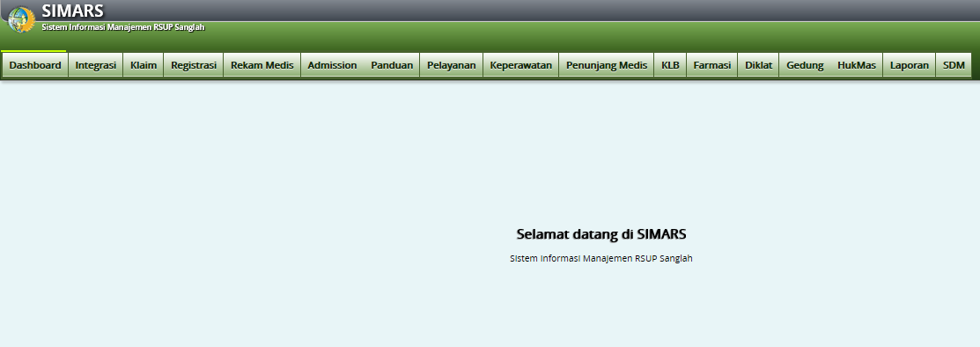
Task: Open the Dashboard menu
Action: tap(35, 65)
